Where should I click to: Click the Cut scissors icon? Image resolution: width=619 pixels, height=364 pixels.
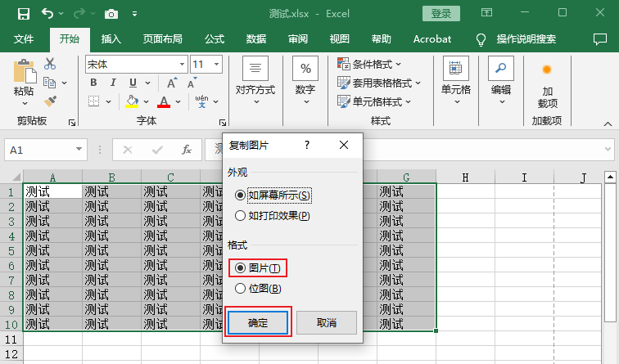[x=50, y=64]
